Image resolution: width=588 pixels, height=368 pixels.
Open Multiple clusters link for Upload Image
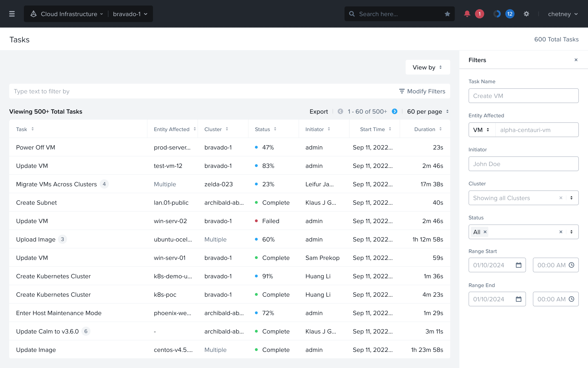pyautogui.click(x=215, y=239)
